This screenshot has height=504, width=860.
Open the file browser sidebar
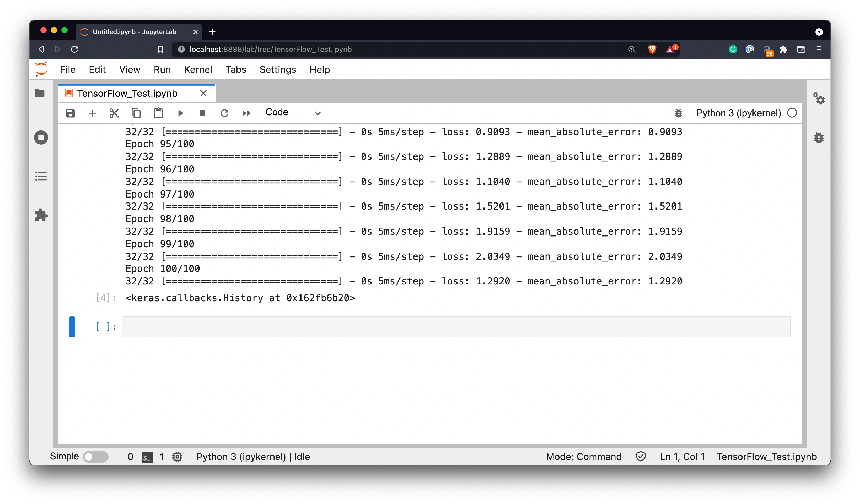[x=40, y=93]
